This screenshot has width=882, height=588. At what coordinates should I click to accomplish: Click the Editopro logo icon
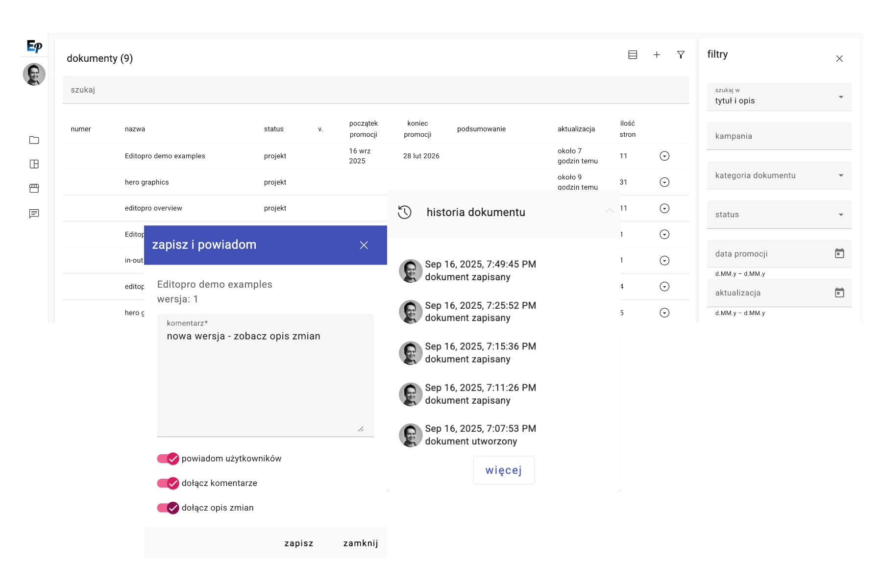tap(34, 47)
